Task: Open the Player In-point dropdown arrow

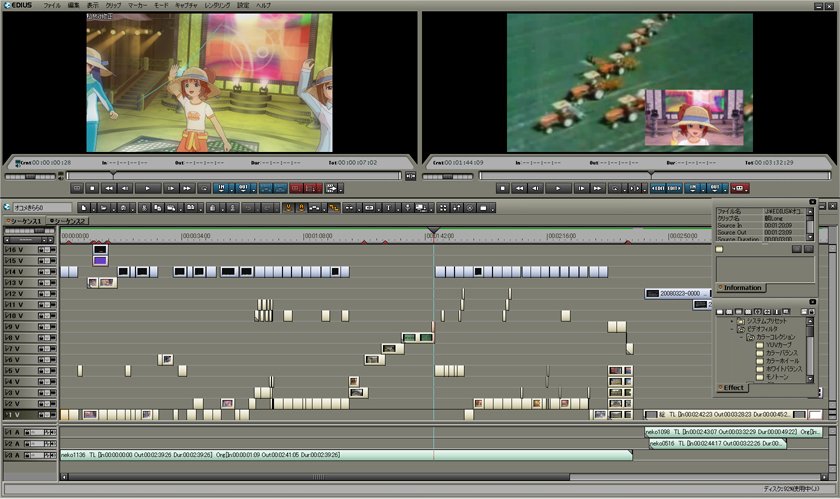Action: (231, 189)
